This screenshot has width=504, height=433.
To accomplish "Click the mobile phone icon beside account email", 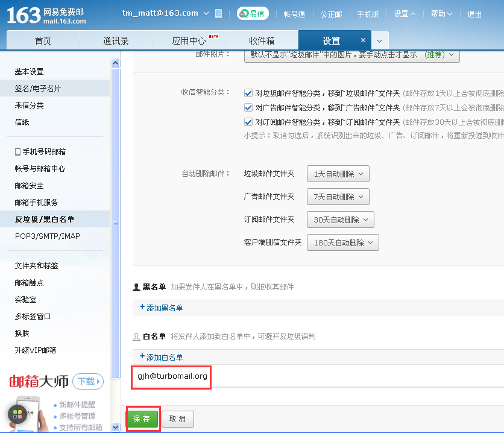I will [218, 13].
